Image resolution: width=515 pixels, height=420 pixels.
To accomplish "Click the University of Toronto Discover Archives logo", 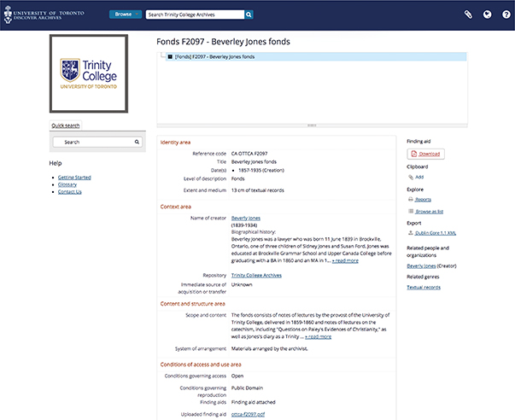I will 44,15.
